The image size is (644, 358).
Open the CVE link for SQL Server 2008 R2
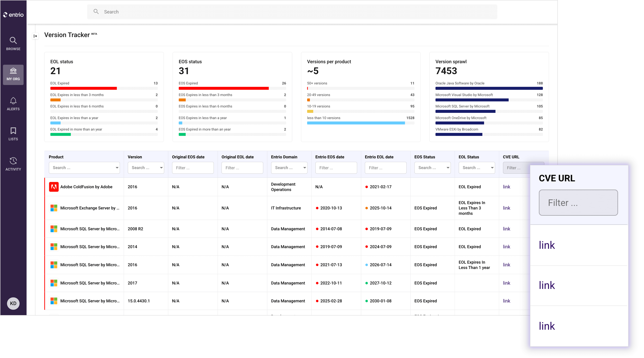[x=506, y=229]
